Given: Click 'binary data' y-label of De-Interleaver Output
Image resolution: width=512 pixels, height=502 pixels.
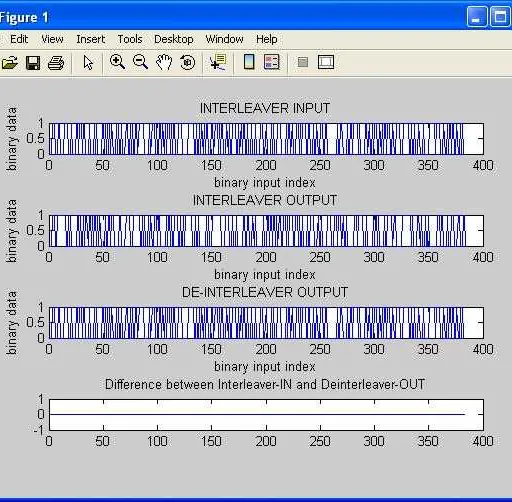Looking at the screenshot, I should tap(11, 323).
